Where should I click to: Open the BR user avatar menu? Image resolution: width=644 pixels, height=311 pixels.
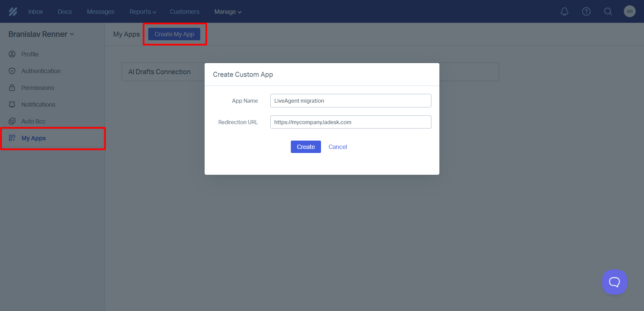(x=630, y=11)
